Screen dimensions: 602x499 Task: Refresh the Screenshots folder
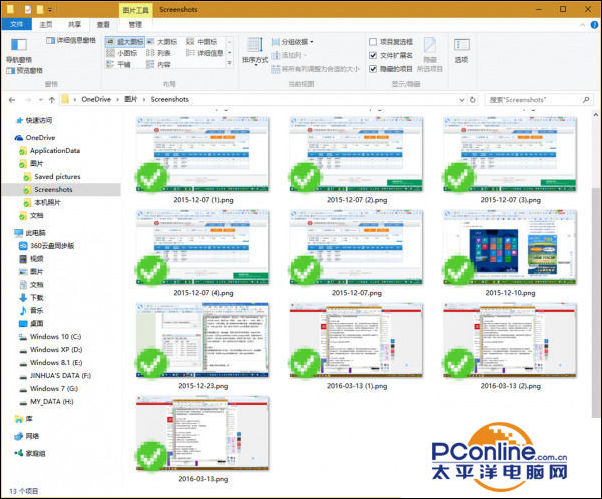pos(473,100)
